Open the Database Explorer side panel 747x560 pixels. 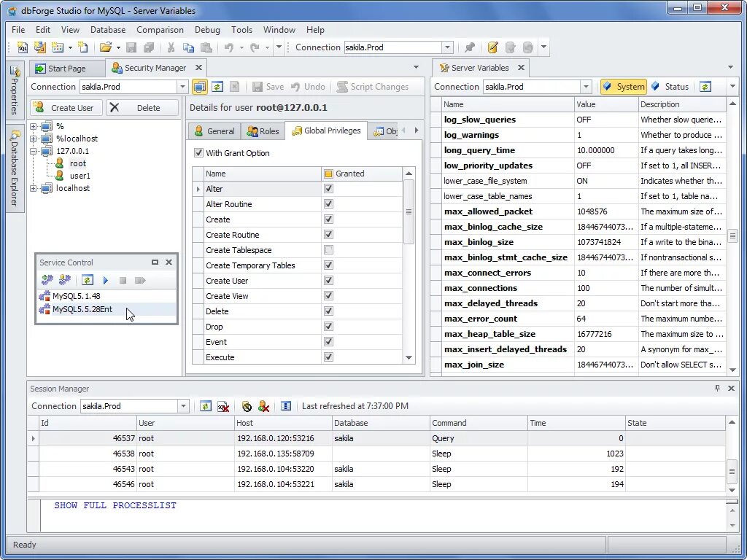[15, 168]
